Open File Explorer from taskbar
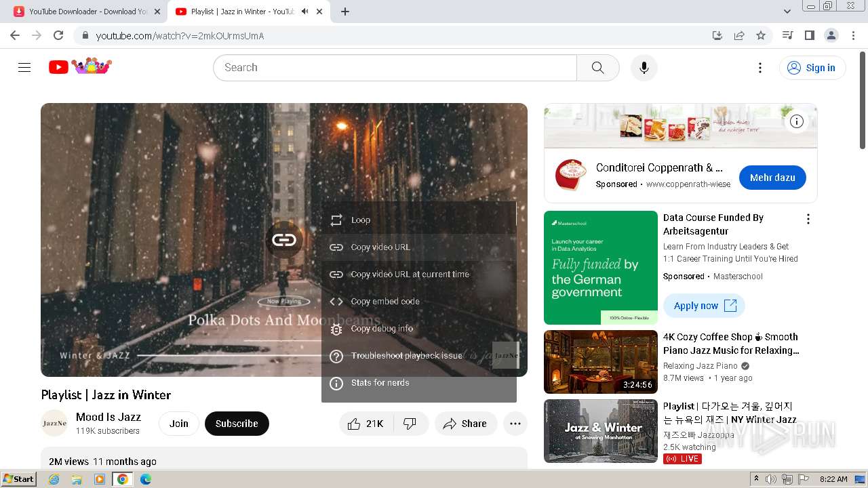Image resolution: width=868 pixels, height=488 pixels. coord(77,479)
